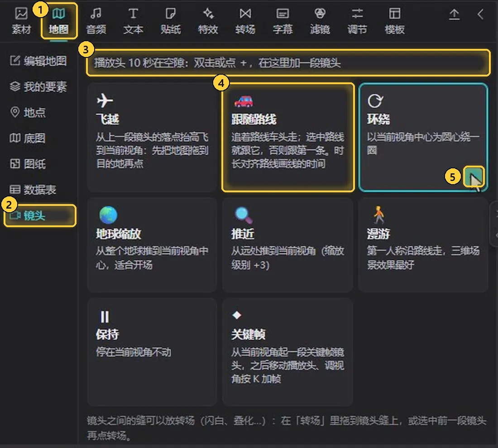The image size is (498, 448).
Task: Switch to the 地图 map tab
Action: 59,21
